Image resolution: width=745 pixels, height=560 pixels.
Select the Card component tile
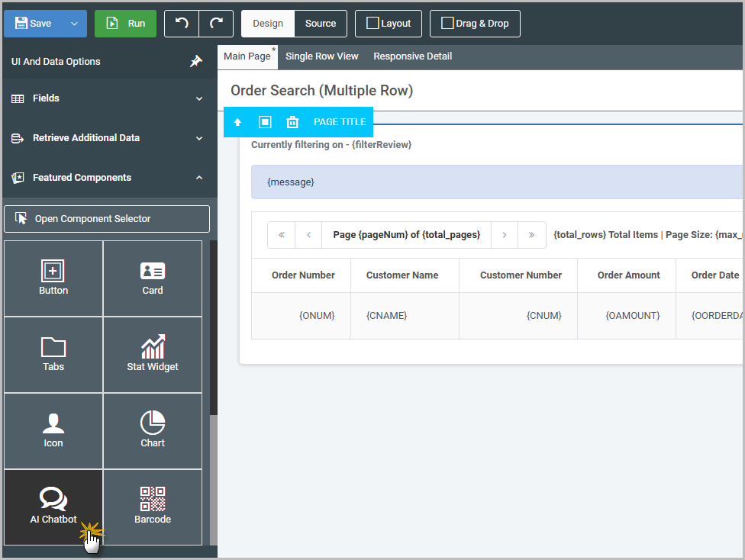[153, 278]
